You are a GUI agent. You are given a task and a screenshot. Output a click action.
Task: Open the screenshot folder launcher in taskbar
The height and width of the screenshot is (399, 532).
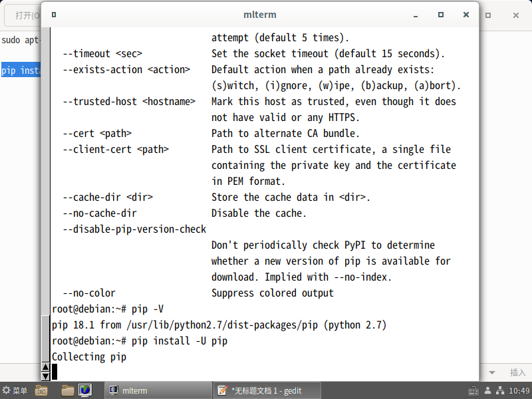pyautogui.click(x=41, y=390)
